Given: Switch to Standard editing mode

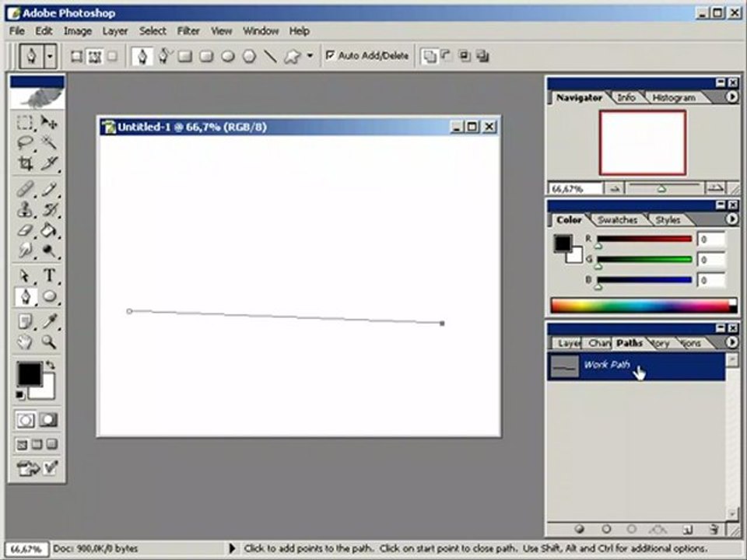Looking at the screenshot, I should point(25,421).
